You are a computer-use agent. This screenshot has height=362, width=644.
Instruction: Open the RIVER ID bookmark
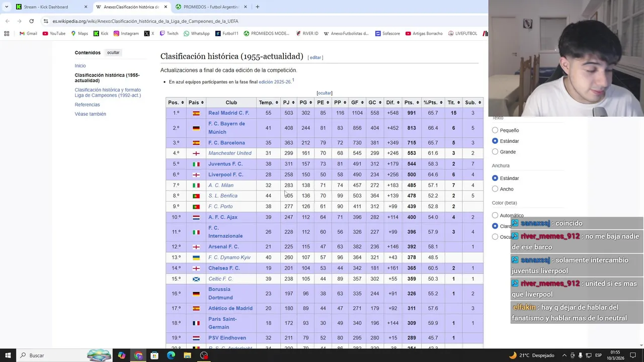click(x=306, y=34)
